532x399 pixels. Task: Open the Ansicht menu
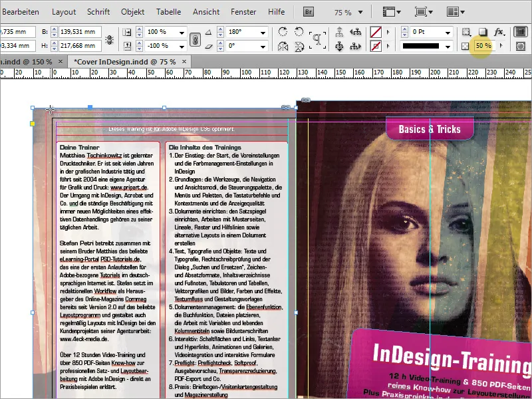[x=206, y=12]
